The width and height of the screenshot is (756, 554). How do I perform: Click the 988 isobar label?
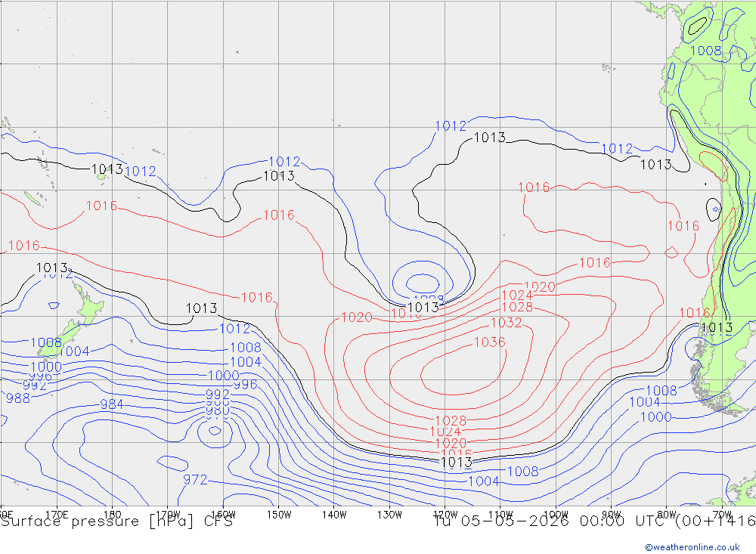click(x=18, y=398)
